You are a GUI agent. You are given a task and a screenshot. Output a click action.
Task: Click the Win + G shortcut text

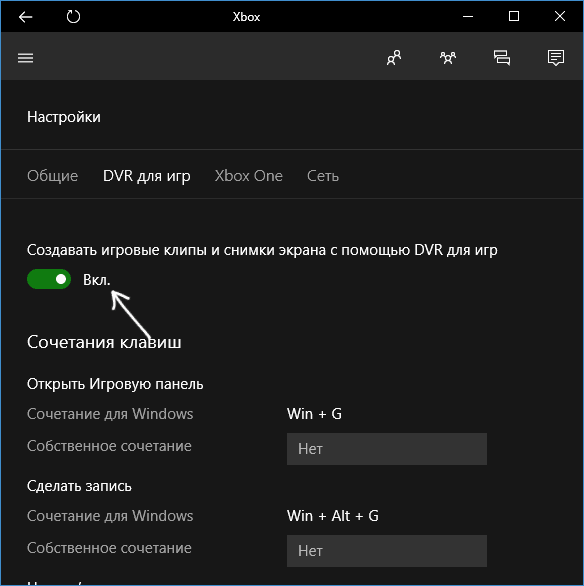coord(314,414)
